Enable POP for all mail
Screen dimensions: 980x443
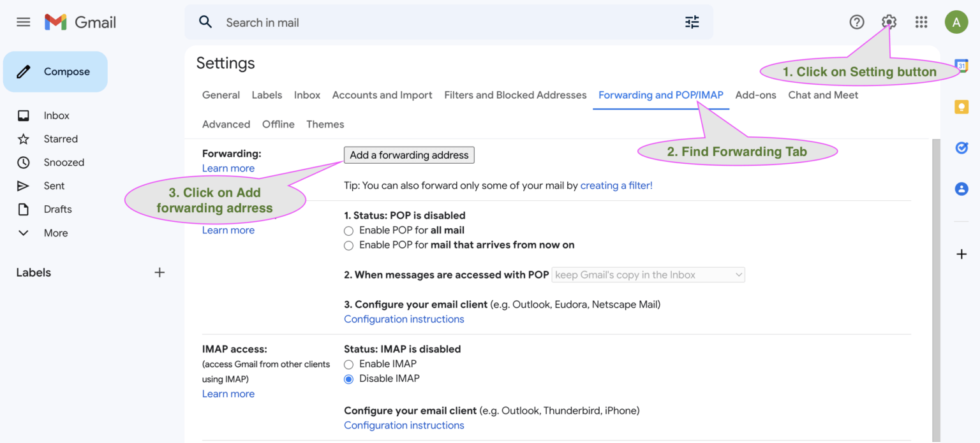348,231
